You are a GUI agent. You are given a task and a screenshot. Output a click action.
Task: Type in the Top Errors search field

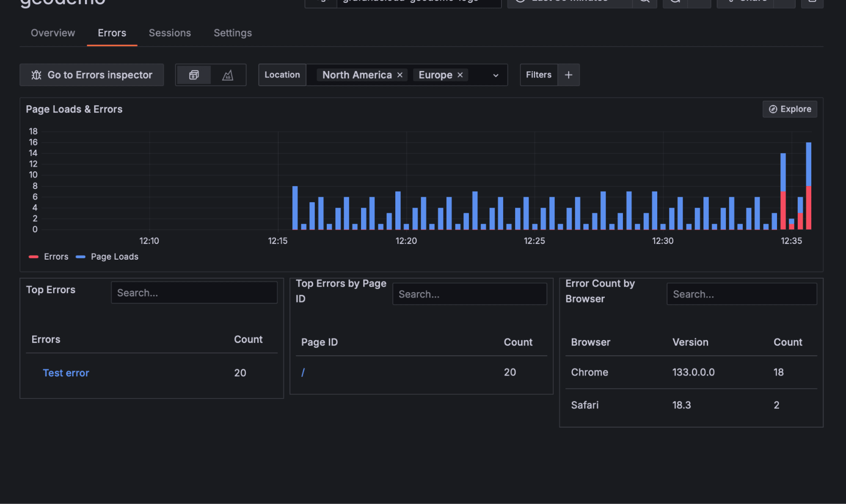pos(194,292)
